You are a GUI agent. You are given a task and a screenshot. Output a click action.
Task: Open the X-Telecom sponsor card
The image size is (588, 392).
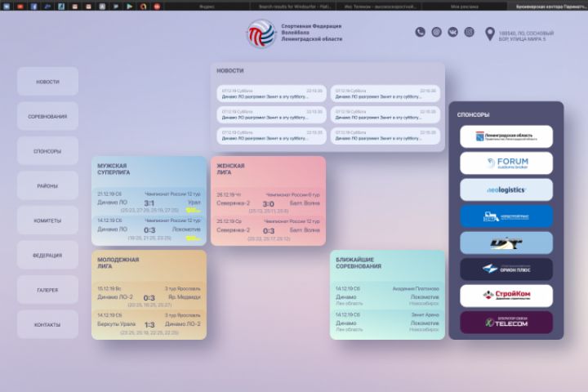(x=506, y=323)
